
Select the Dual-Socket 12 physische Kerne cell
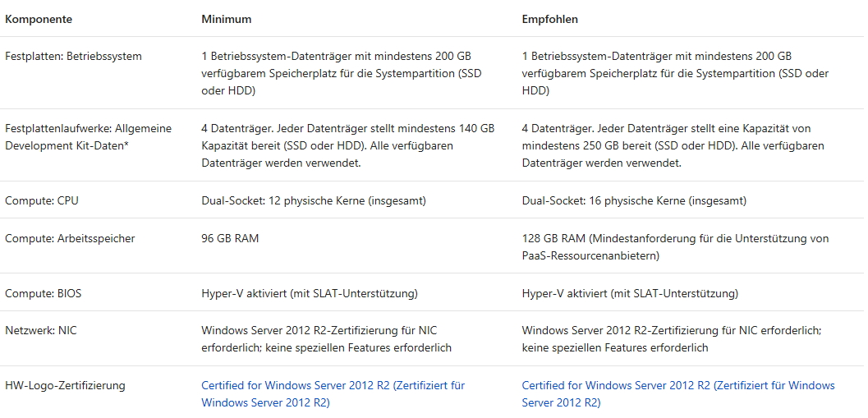coord(313,200)
